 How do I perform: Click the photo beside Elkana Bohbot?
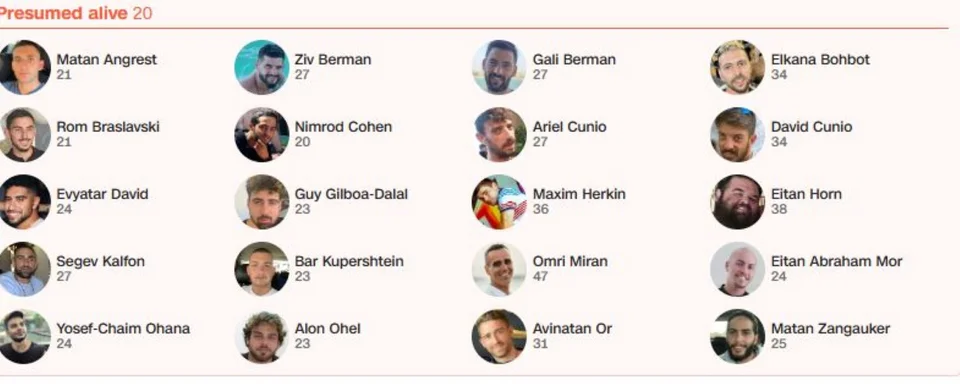pyautogui.click(x=737, y=67)
